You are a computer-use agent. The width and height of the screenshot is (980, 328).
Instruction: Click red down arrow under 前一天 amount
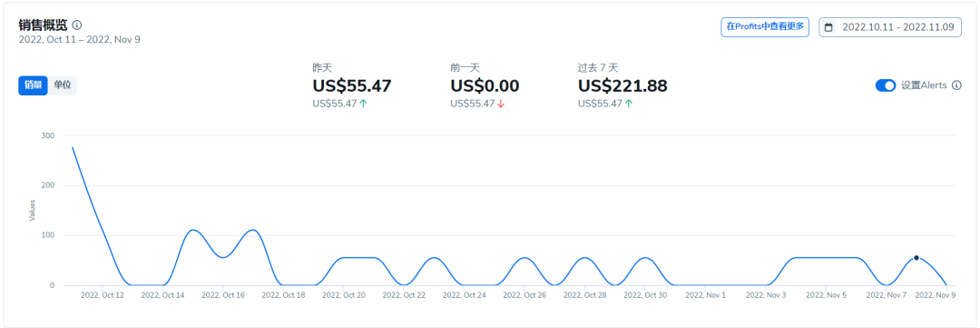(x=501, y=104)
